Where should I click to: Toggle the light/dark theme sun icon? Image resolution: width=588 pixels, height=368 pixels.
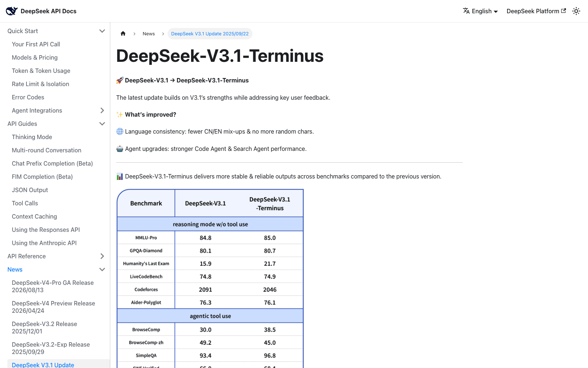(576, 11)
